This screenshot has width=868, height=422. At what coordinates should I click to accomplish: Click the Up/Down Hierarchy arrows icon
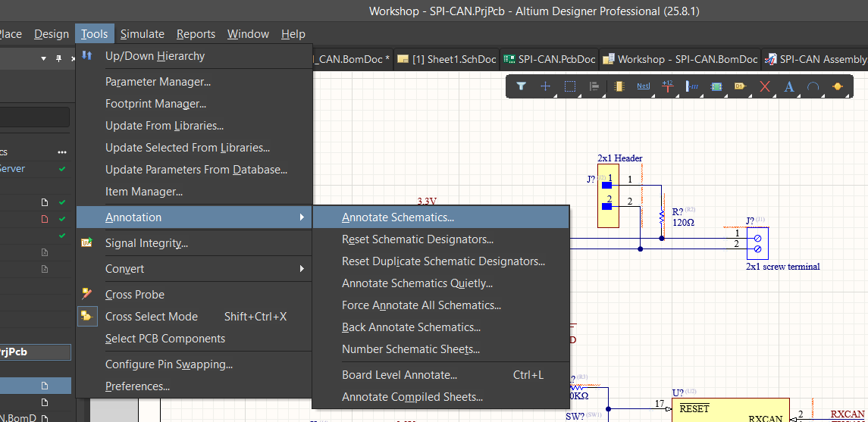pyautogui.click(x=87, y=56)
